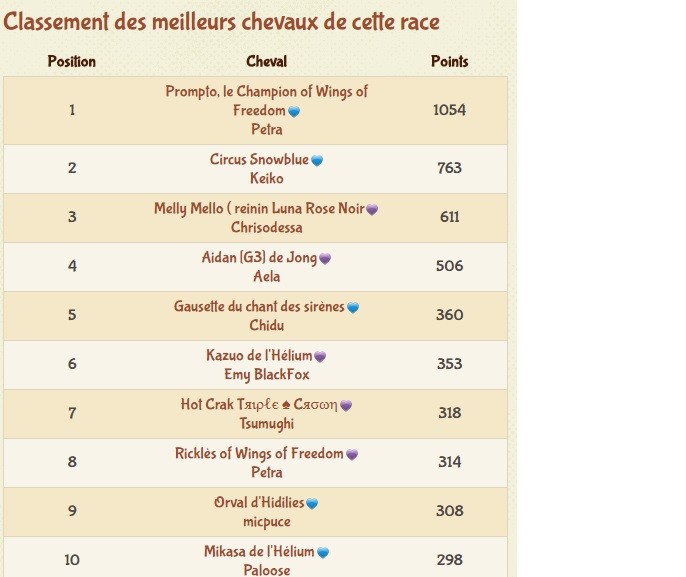This screenshot has width=686, height=577.
Task: Click blue gem icon beside Gausette du chant des sirènes
Action: click(x=352, y=308)
